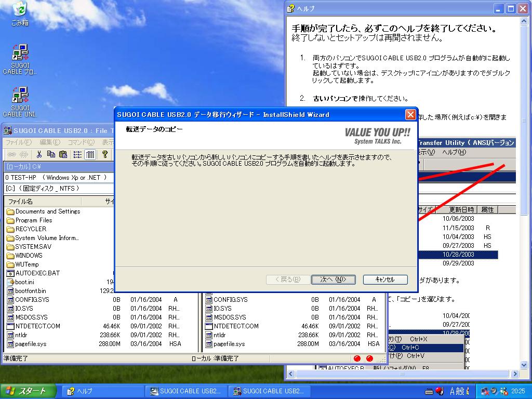Click the yellow question mark help icon
This screenshot has width=532, height=399.
[x=104, y=155]
